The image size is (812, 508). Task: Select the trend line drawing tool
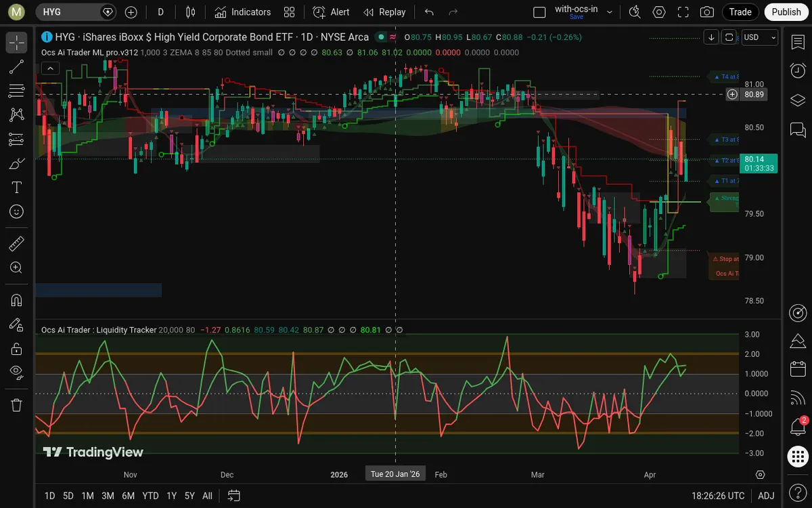tap(17, 66)
